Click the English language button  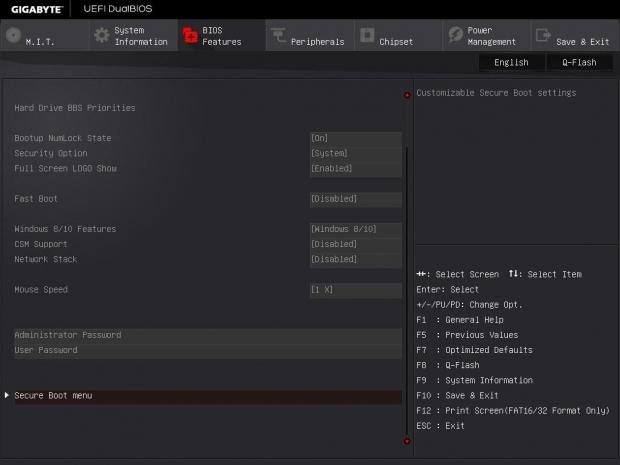(511, 62)
